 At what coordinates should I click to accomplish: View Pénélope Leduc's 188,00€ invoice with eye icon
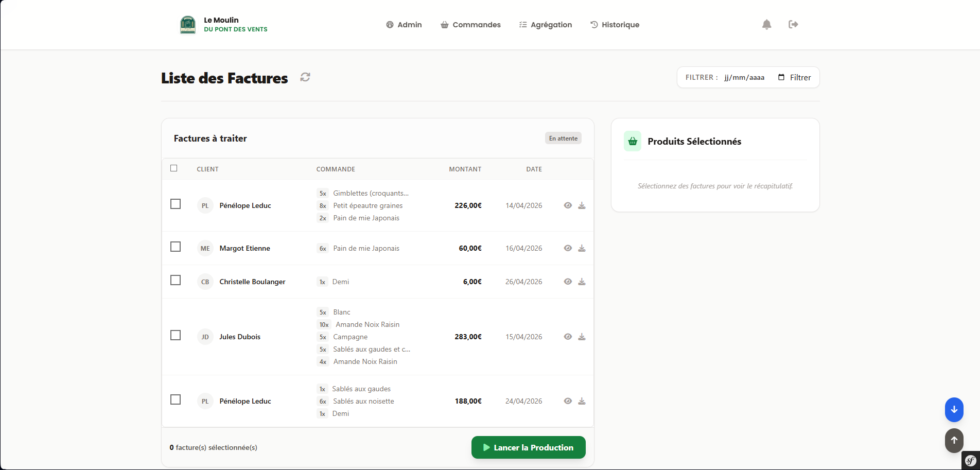pos(568,401)
